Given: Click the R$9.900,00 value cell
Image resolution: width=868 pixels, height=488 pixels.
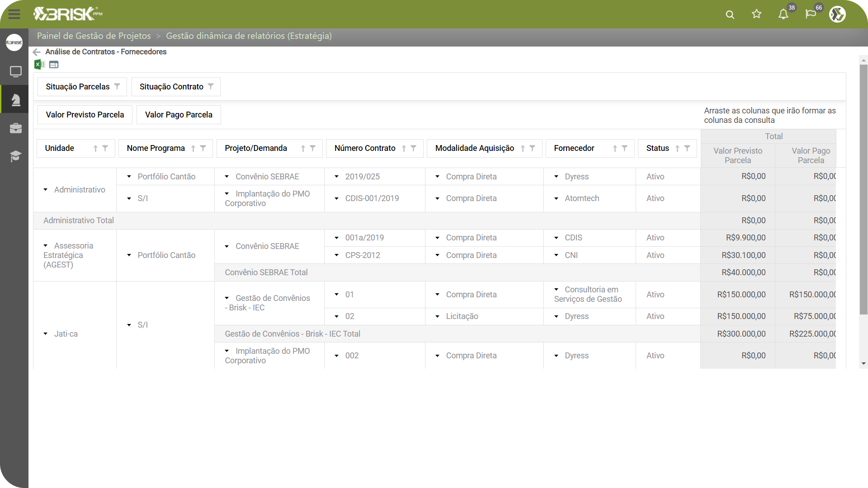Looking at the screenshot, I should click(738, 238).
